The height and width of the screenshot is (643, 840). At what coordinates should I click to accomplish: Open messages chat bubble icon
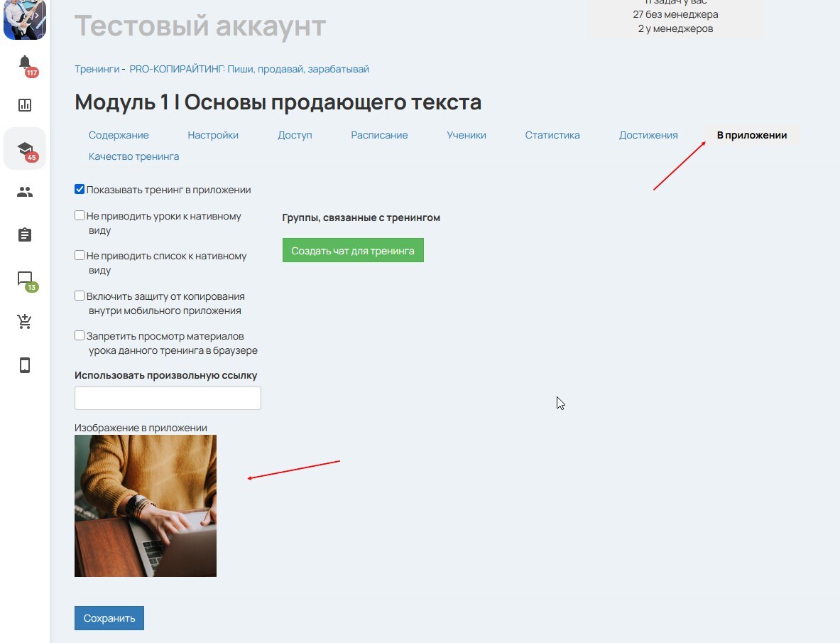coord(25,279)
